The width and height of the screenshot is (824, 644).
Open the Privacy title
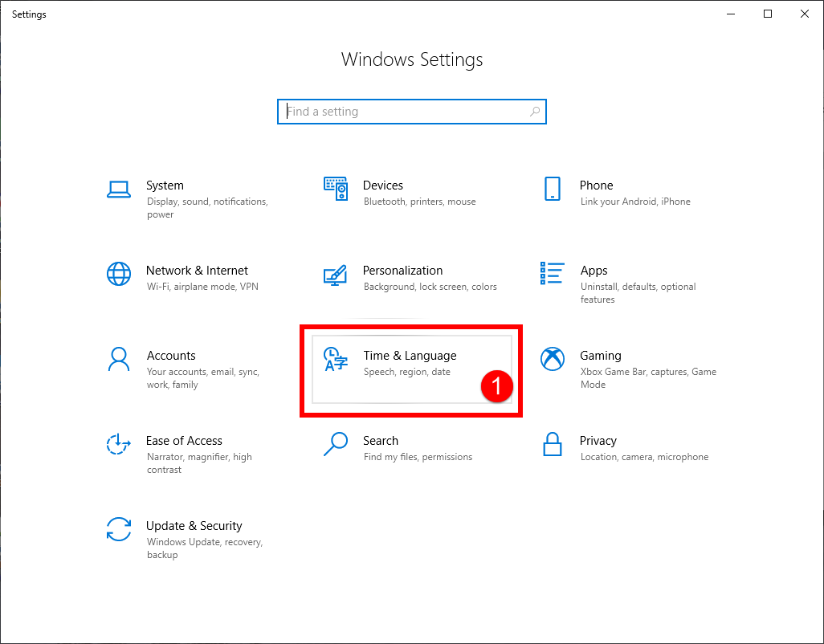598,441
